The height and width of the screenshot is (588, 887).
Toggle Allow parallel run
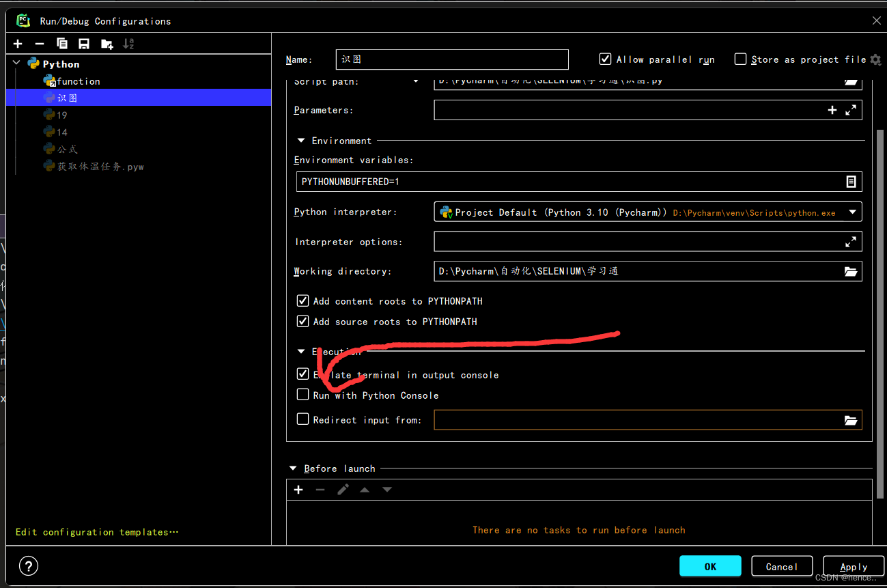point(605,59)
